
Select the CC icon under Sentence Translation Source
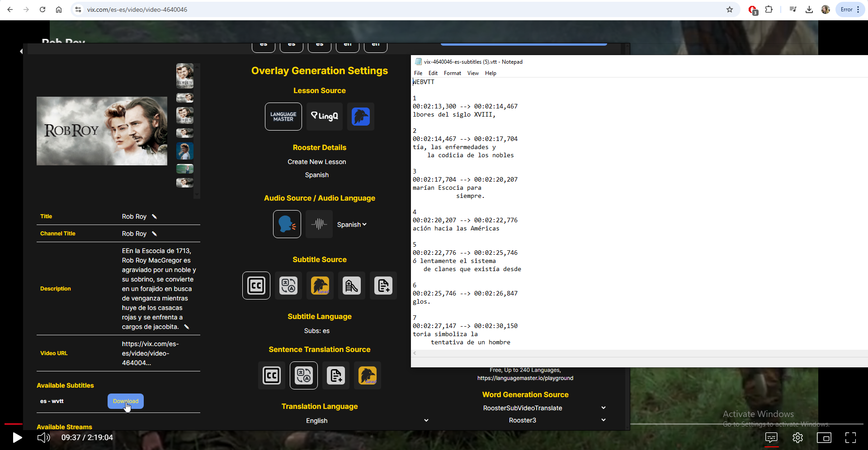[x=271, y=375]
